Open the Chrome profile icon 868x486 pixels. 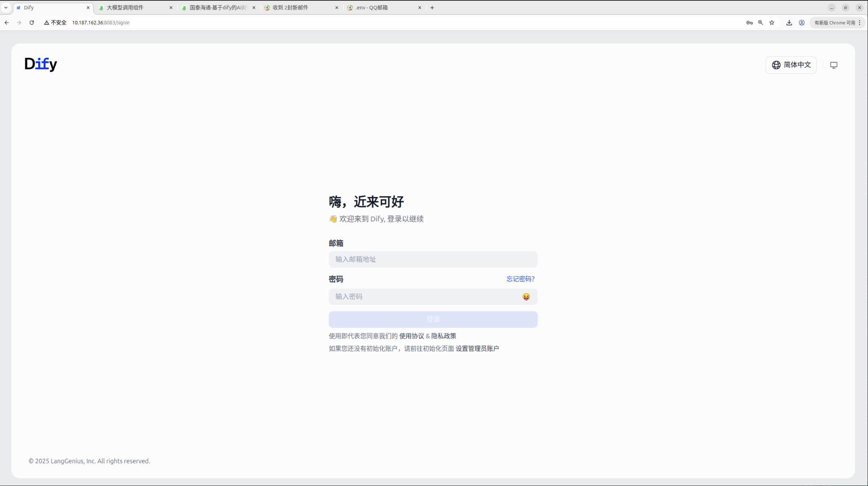pos(801,23)
